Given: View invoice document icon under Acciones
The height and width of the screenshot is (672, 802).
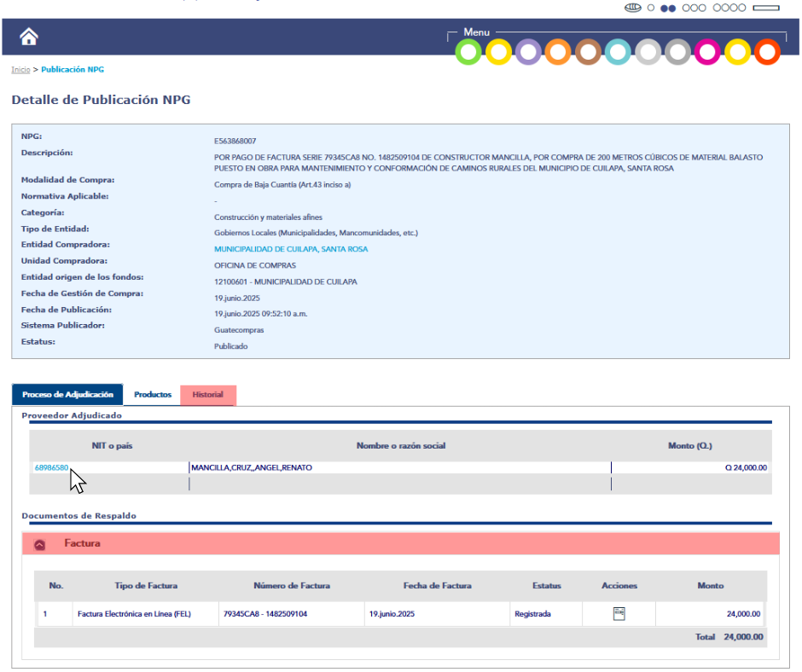Looking at the screenshot, I should pos(619,613).
